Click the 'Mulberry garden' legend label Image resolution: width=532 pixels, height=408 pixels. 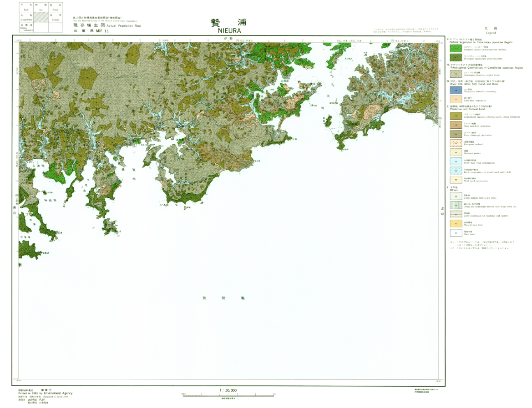coord(472,153)
